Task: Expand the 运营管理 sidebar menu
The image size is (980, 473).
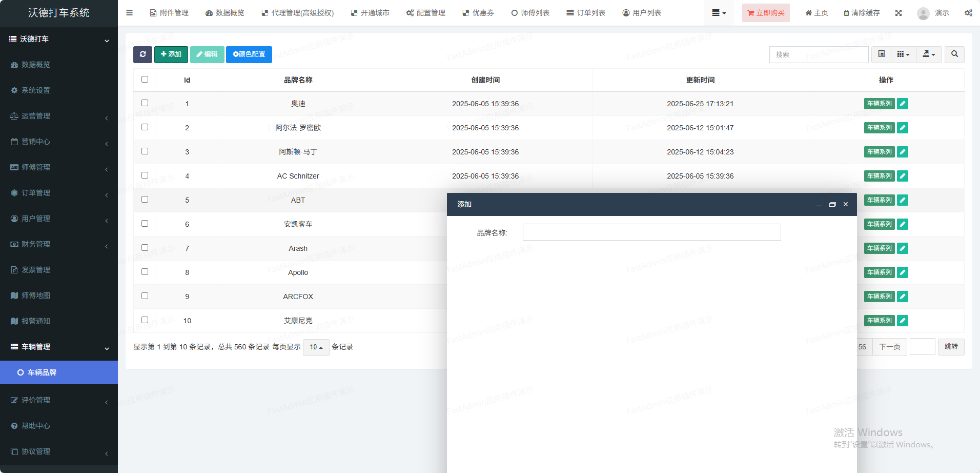Action: 59,116
